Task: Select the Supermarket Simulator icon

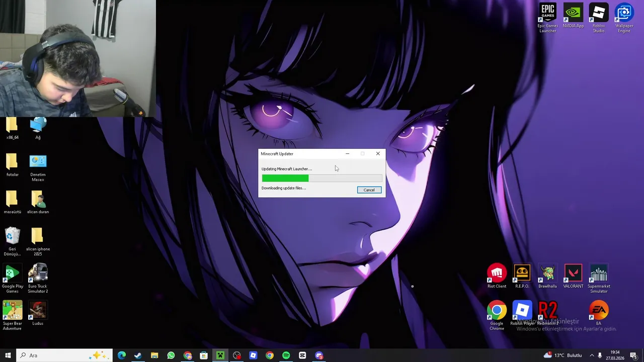Action: (599, 279)
